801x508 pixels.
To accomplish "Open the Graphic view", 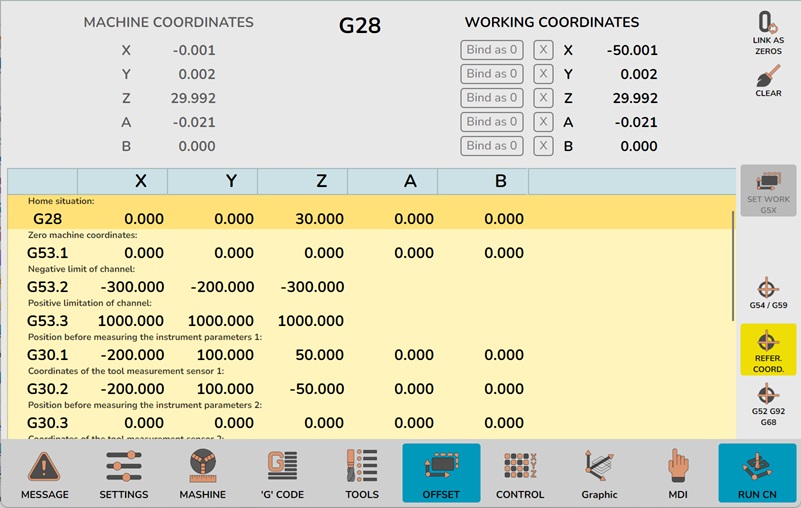I will (x=599, y=473).
